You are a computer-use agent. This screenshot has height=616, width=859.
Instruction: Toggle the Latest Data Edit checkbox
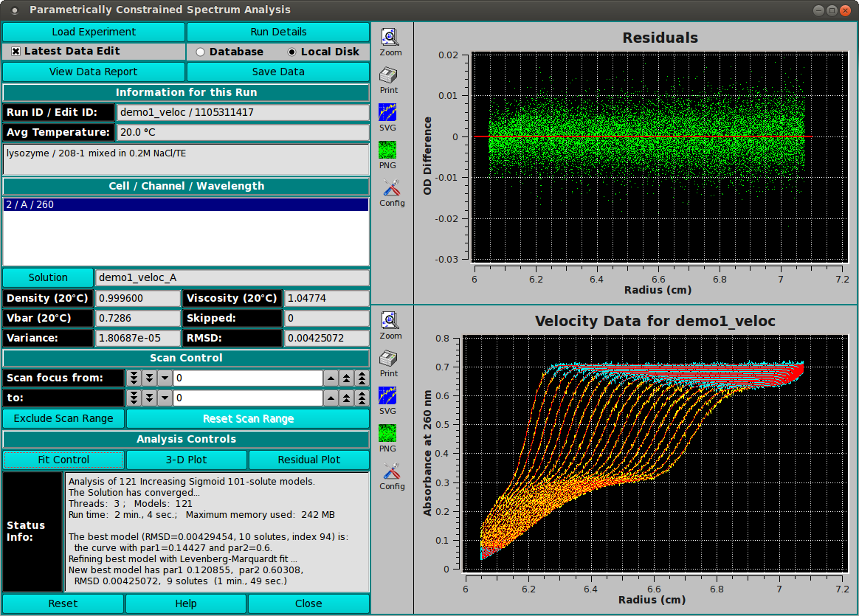click(x=16, y=52)
